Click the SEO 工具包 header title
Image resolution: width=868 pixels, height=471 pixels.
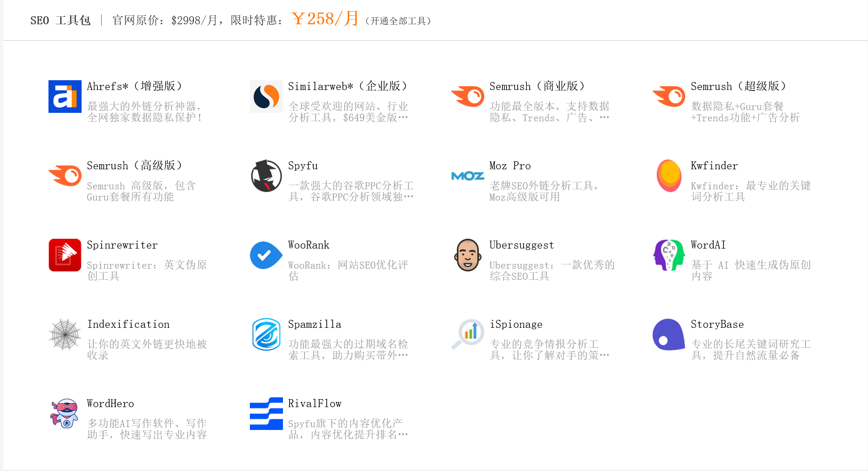click(x=60, y=20)
